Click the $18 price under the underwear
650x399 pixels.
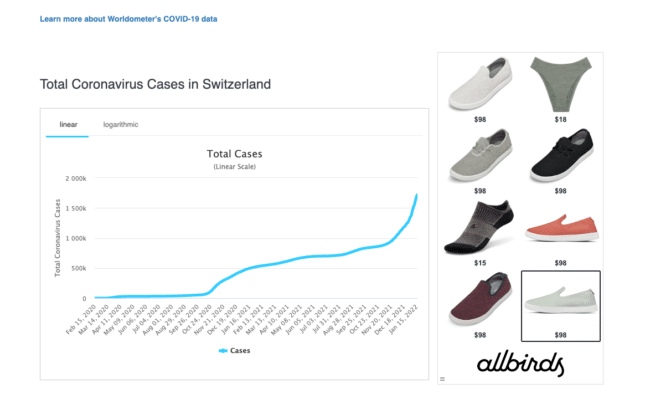[560, 119]
